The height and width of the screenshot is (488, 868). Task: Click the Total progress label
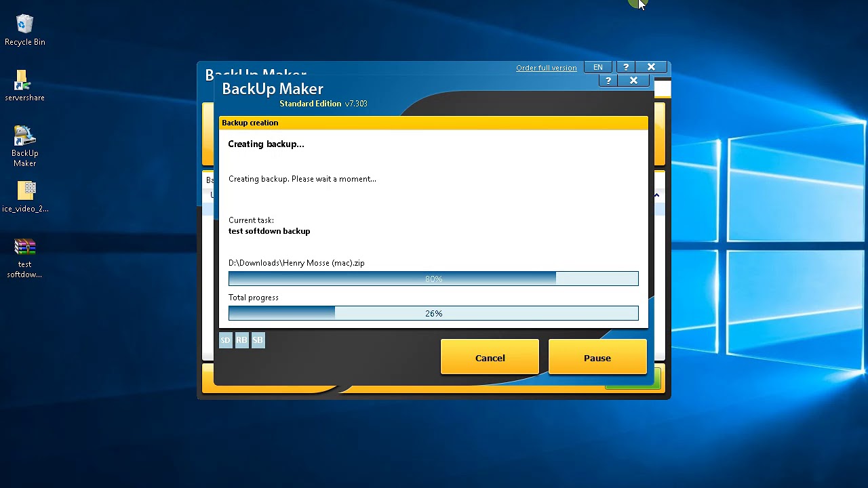tap(254, 298)
